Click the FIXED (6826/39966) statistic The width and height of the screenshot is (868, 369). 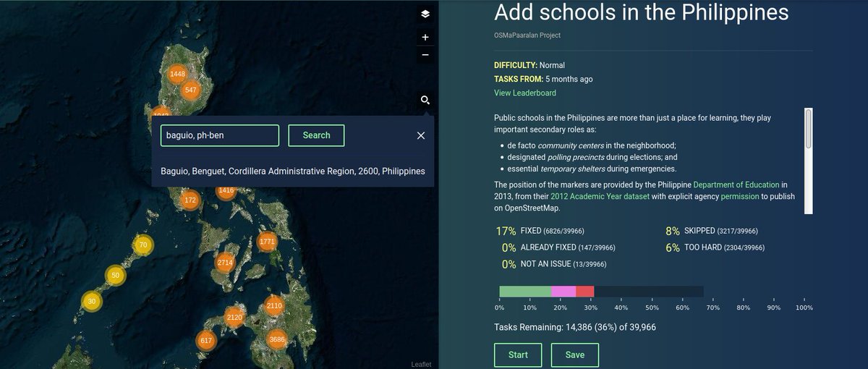pos(540,231)
